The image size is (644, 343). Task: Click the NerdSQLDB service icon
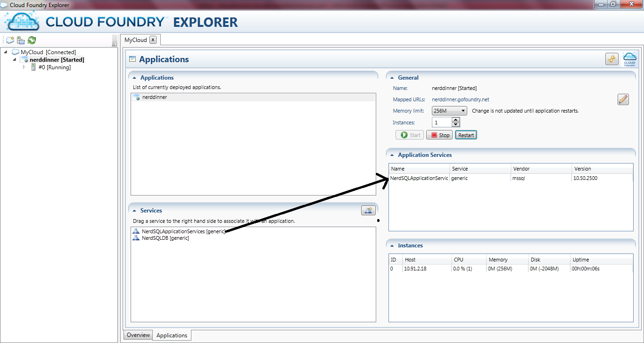[136, 238]
